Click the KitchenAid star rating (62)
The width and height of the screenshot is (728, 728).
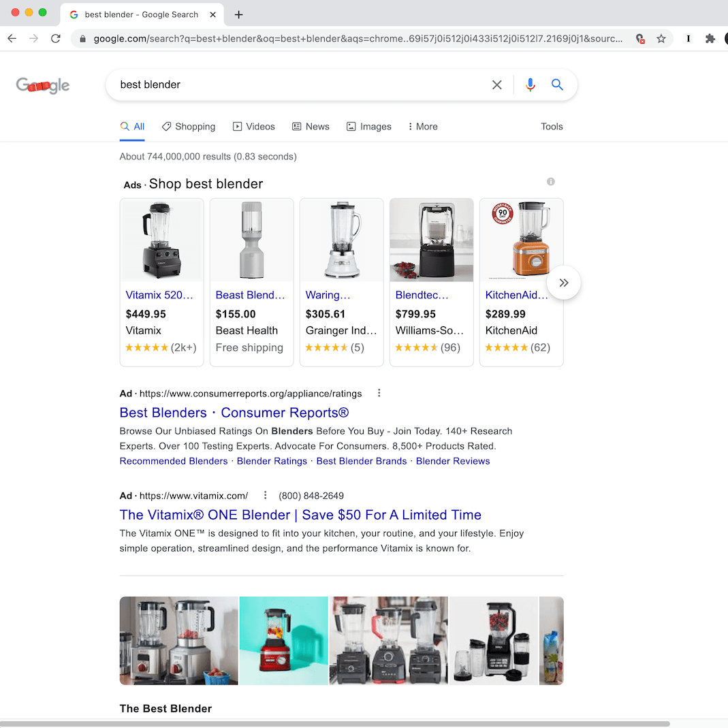518,348
